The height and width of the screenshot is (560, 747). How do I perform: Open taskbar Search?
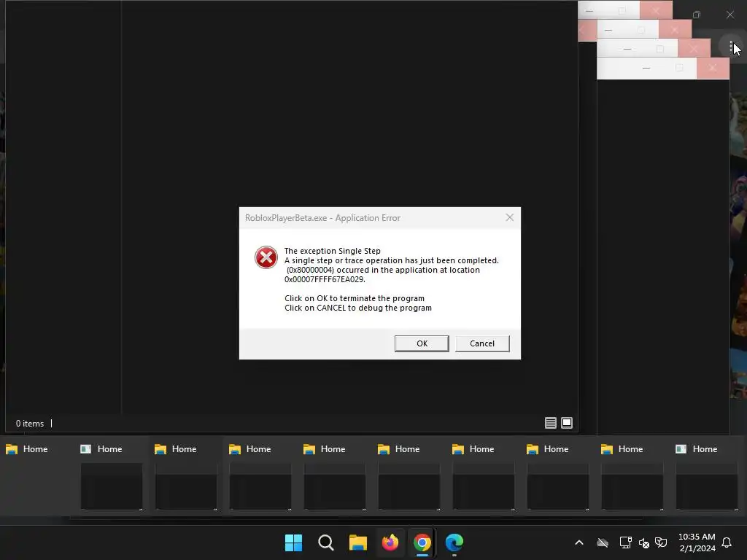point(326,542)
